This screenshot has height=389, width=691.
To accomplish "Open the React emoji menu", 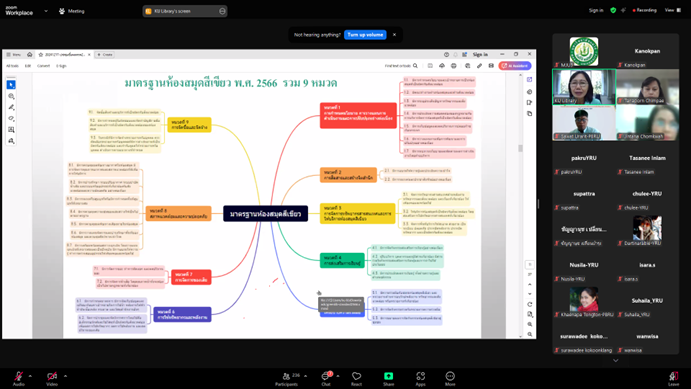I will [357, 378].
